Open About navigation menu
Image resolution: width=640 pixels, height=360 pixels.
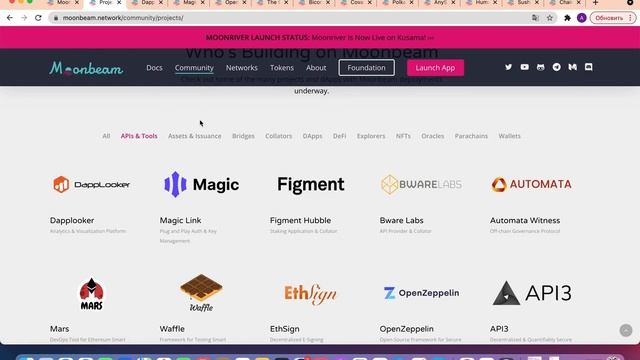pyautogui.click(x=316, y=68)
